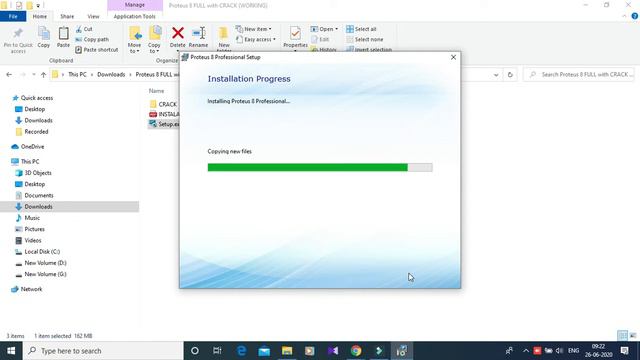Screen dimensions: 640x360
Task: Go back in File Explorer
Action: 9,75
